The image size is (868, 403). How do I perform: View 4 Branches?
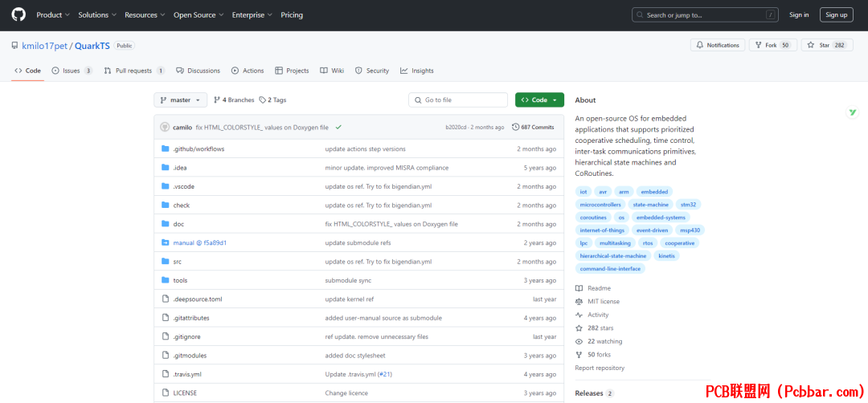pyautogui.click(x=234, y=100)
